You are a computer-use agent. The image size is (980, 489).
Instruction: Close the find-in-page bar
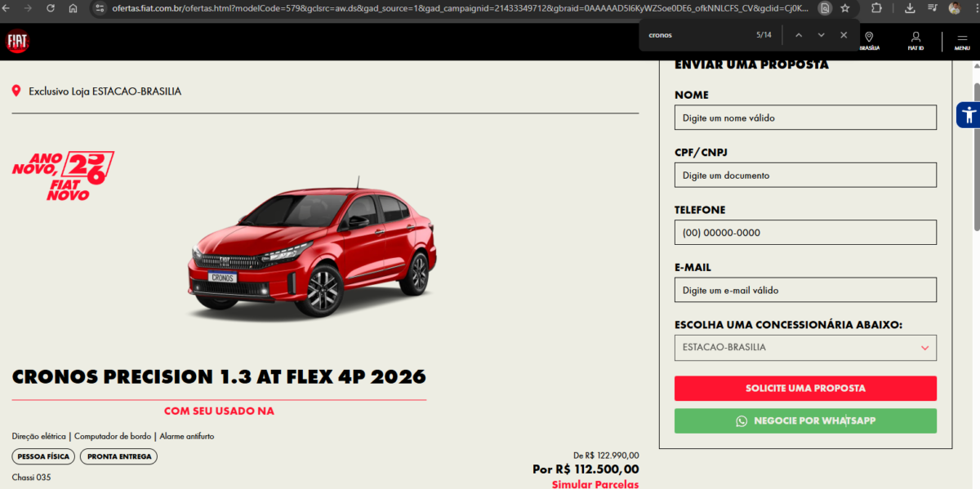pos(844,35)
